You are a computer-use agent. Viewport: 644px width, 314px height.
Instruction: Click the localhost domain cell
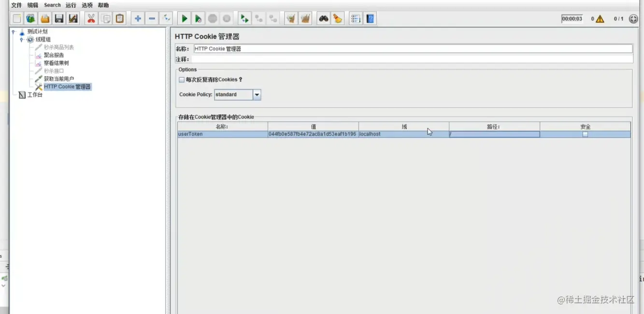(404, 135)
